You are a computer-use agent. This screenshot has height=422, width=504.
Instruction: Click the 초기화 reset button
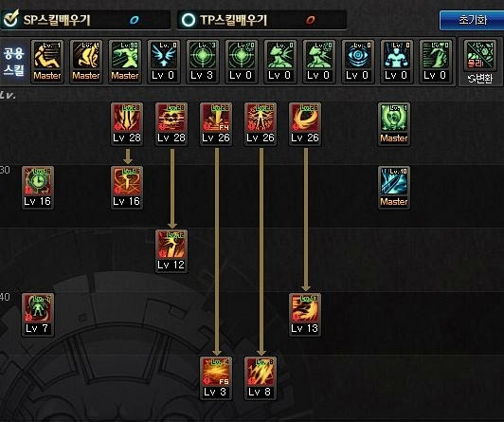(x=472, y=20)
